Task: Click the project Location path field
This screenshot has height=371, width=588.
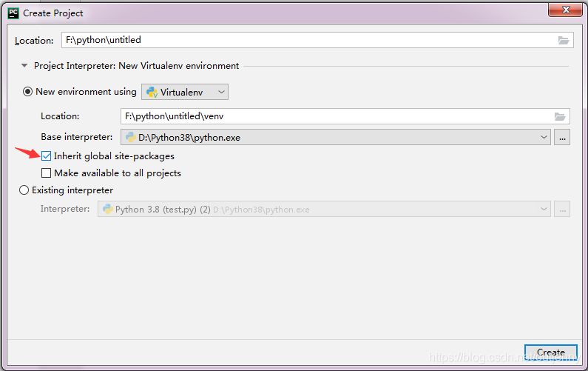Action: coord(317,40)
